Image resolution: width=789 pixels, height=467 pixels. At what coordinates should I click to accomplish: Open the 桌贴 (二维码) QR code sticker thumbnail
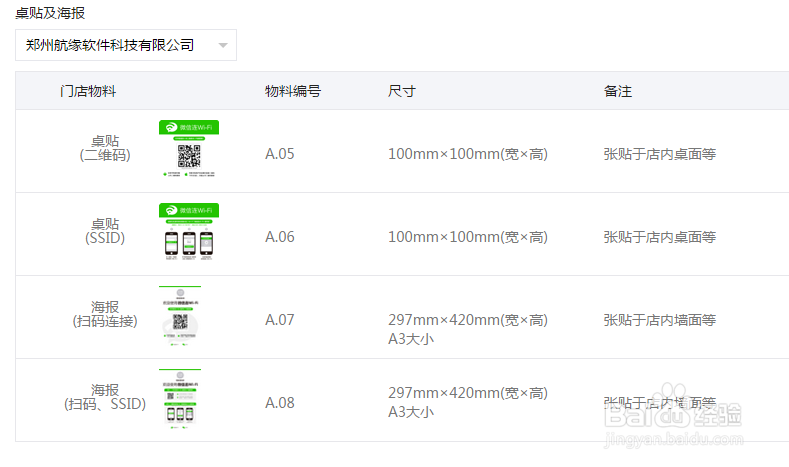point(189,150)
